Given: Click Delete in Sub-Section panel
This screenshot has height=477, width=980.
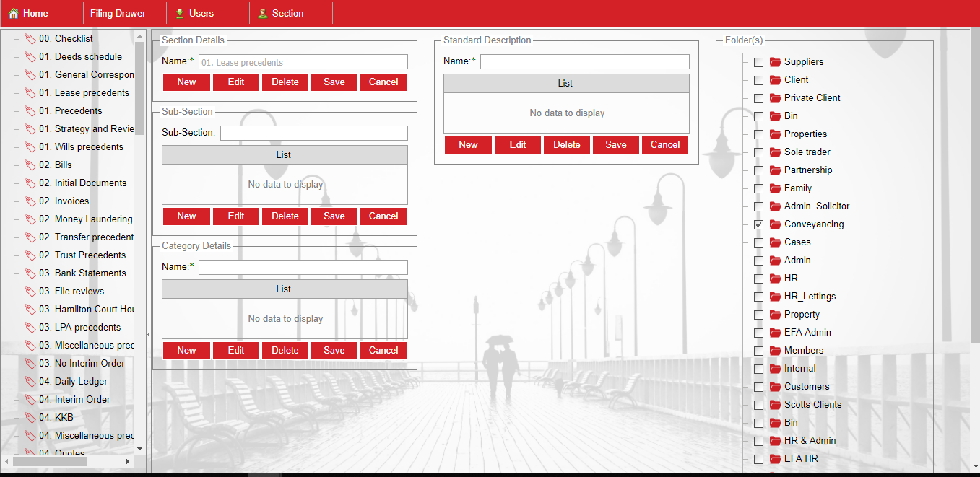Looking at the screenshot, I should click(x=285, y=216).
